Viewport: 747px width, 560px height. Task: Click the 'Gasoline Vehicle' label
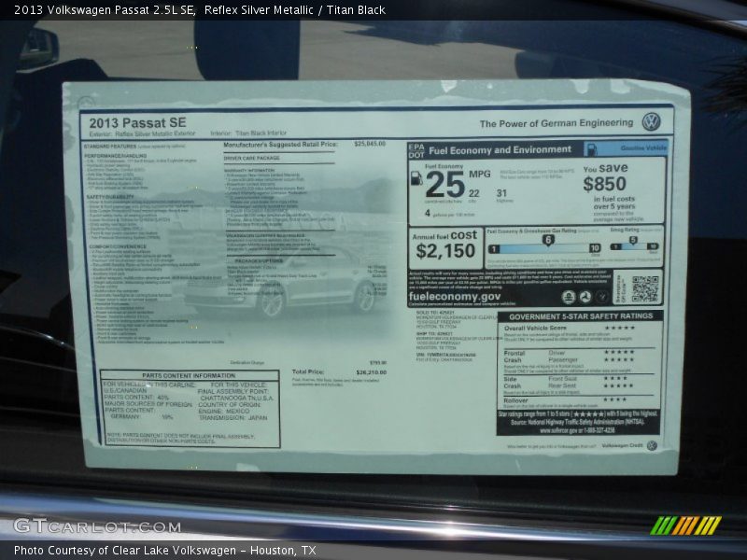[x=643, y=148]
